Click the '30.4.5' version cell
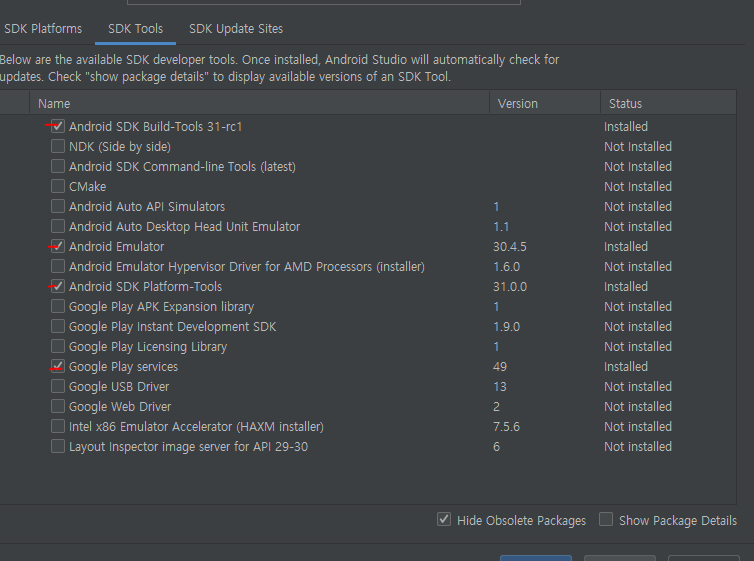Viewport: 754px width, 561px height. click(510, 247)
